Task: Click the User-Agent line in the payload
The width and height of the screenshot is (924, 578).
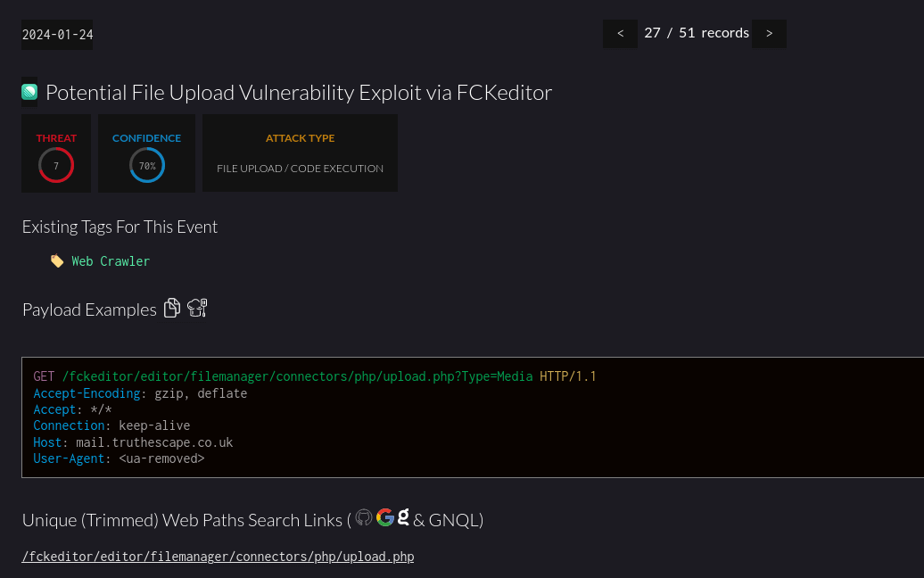Action: pyautogui.click(x=119, y=458)
